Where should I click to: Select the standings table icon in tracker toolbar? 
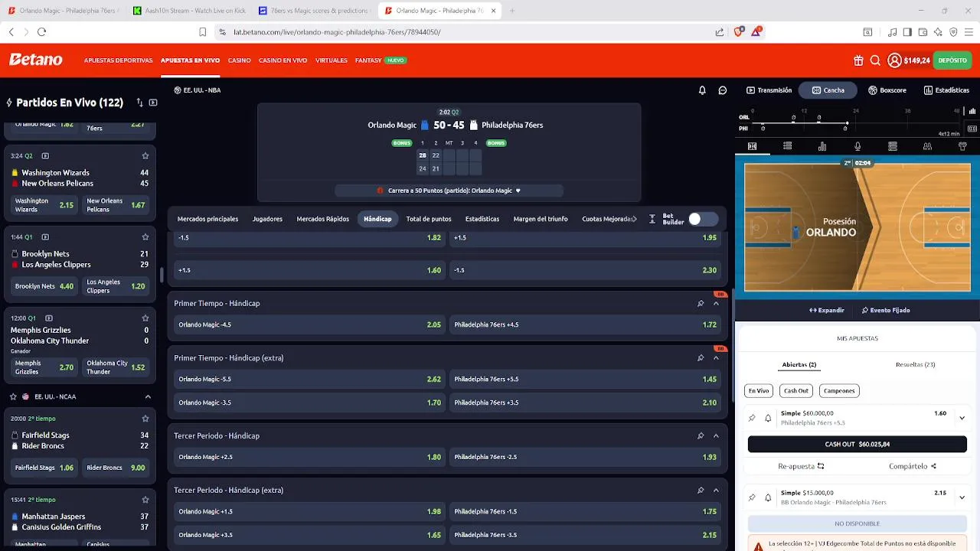pos(893,146)
